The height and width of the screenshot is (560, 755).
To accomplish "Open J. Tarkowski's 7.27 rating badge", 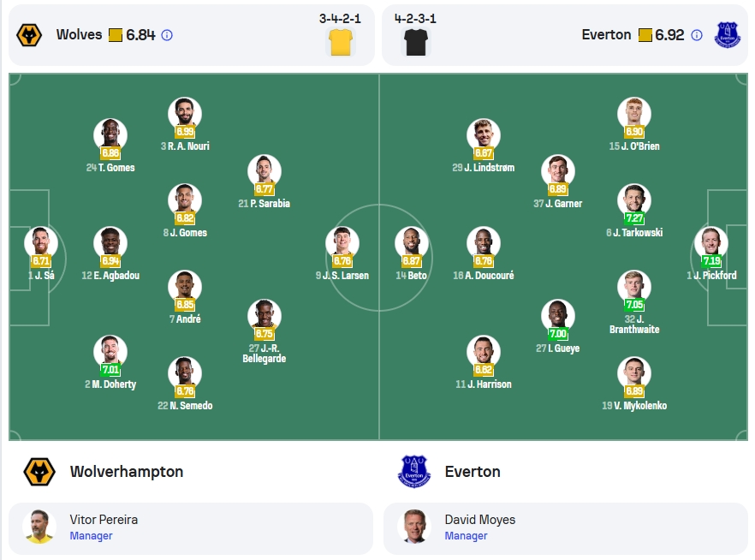I will point(634,218).
